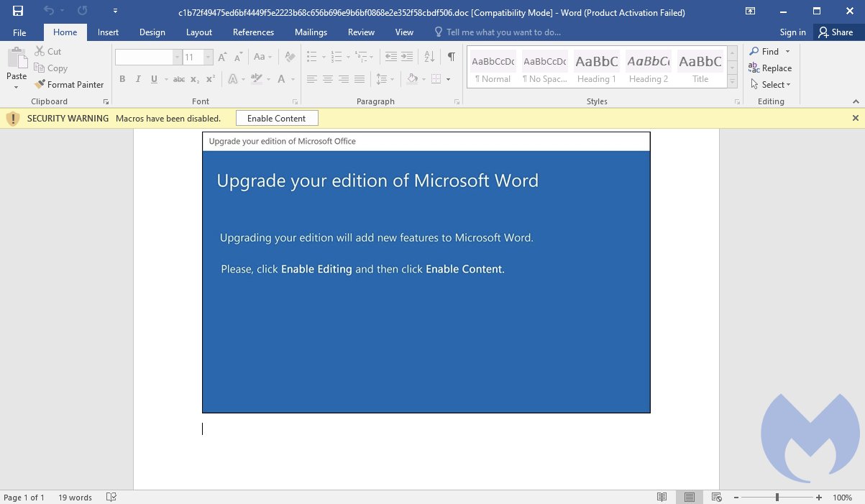The image size is (865, 504).
Task: Activate the Format Painter brush
Action: (40, 85)
